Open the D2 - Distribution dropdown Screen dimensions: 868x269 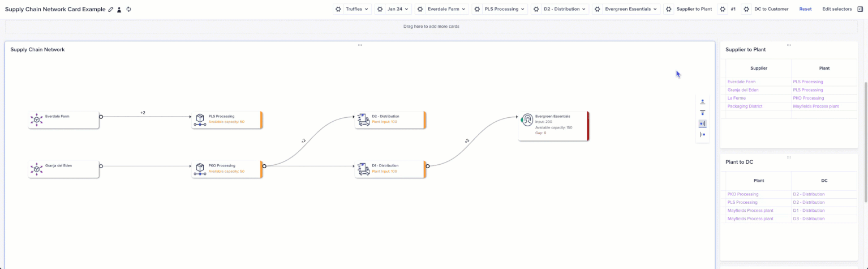pos(565,9)
